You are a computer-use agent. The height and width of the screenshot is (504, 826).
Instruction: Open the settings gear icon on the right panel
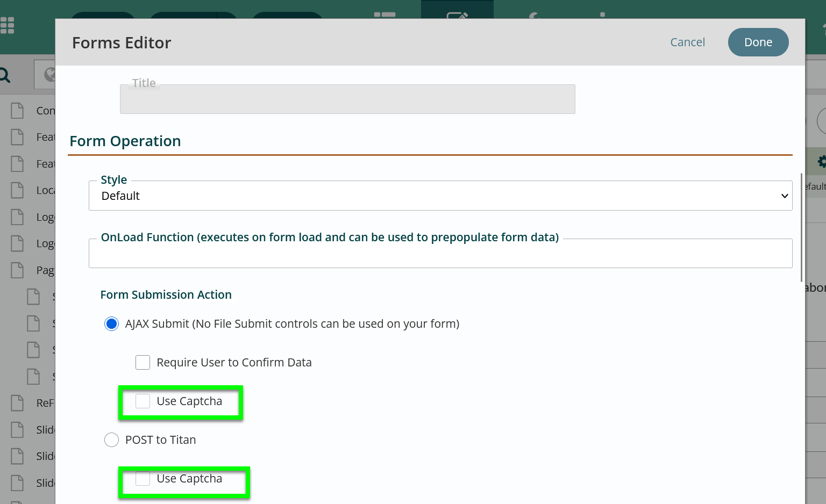(x=822, y=161)
